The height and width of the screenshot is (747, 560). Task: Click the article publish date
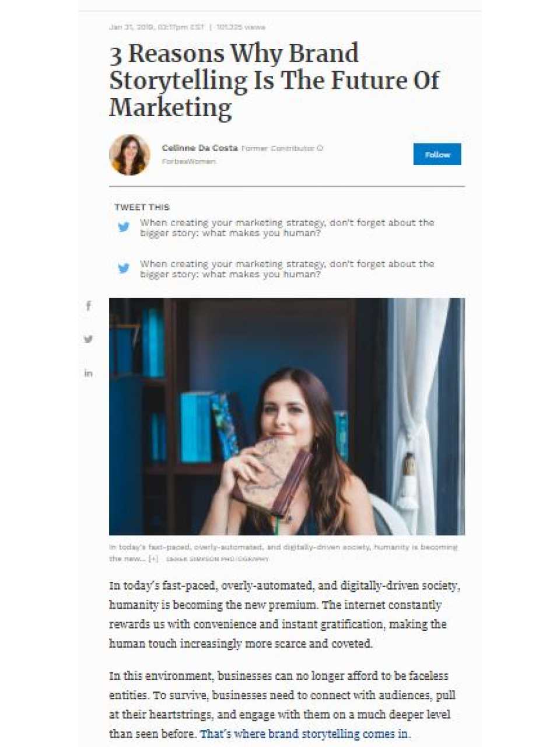tap(156, 27)
